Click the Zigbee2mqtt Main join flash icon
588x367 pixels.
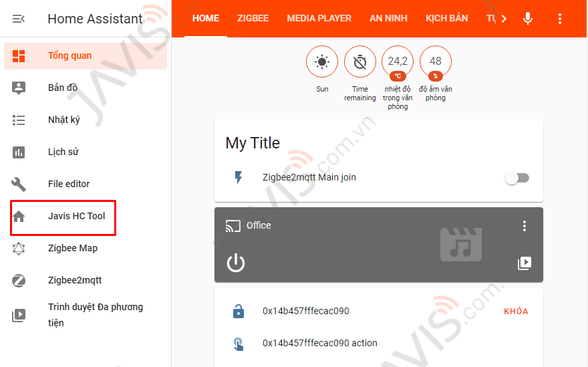(x=238, y=178)
